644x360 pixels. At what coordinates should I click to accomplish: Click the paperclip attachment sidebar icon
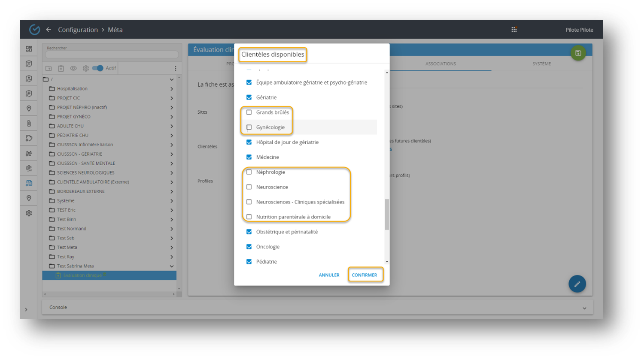click(x=29, y=124)
